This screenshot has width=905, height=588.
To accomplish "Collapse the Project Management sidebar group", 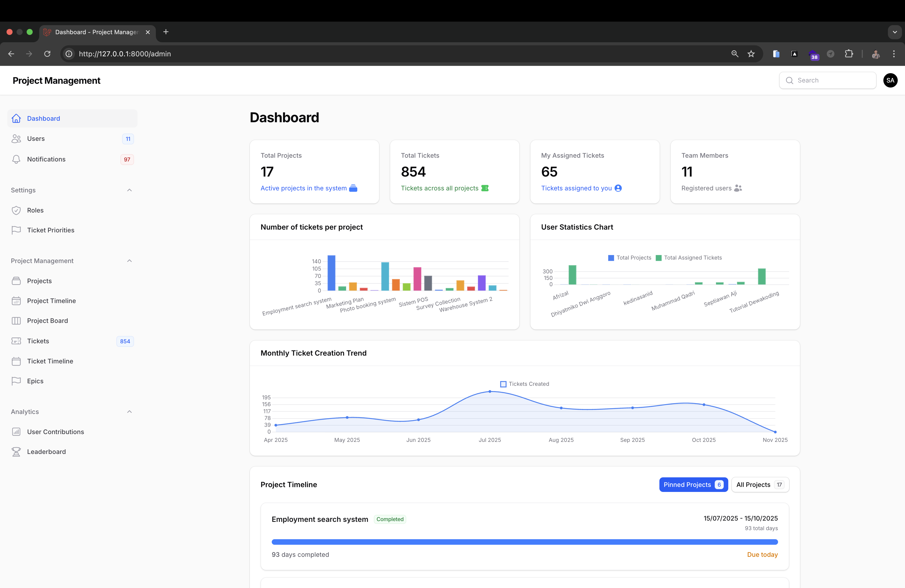I will pos(129,261).
